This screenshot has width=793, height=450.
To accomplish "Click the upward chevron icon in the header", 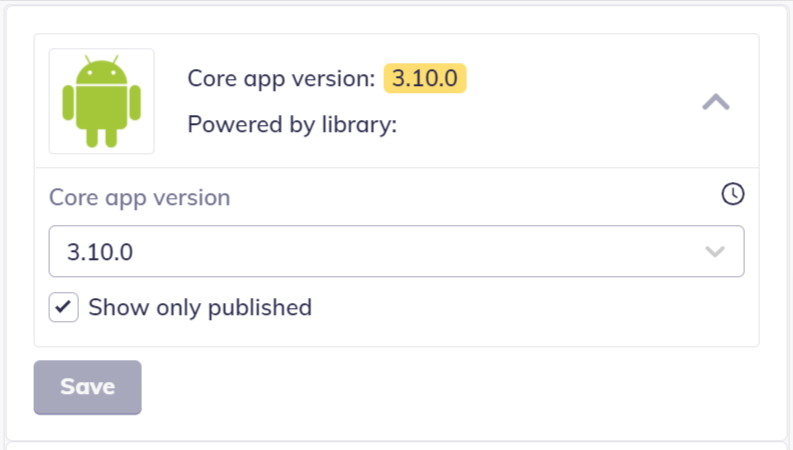I will [x=716, y=102].
